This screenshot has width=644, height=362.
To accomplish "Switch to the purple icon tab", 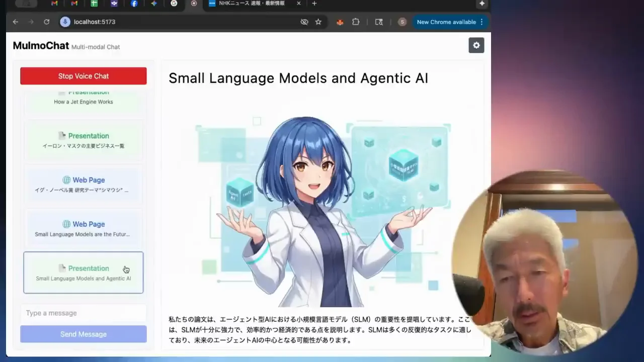I will coord(114,4).
